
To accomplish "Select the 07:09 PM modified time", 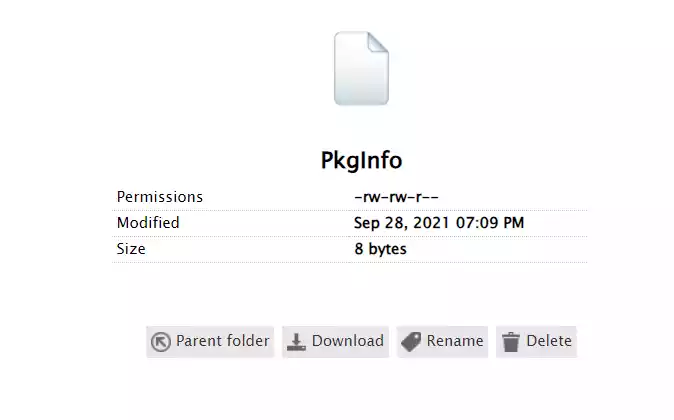I will pos(489,223).
